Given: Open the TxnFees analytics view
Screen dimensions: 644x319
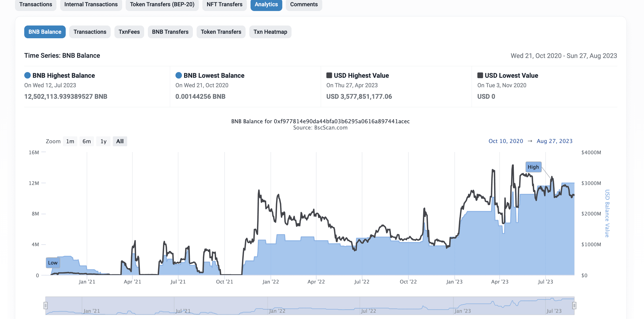Looking at the screenshot, I should coord(129,32).
